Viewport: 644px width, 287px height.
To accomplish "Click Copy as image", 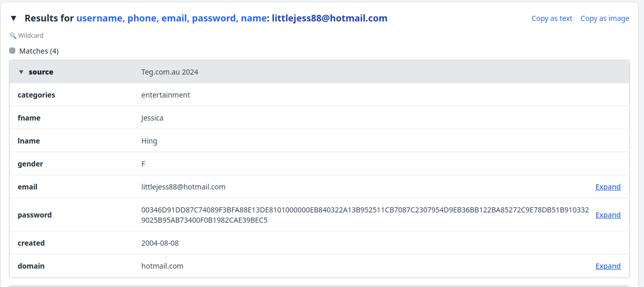I will (605, 18).
